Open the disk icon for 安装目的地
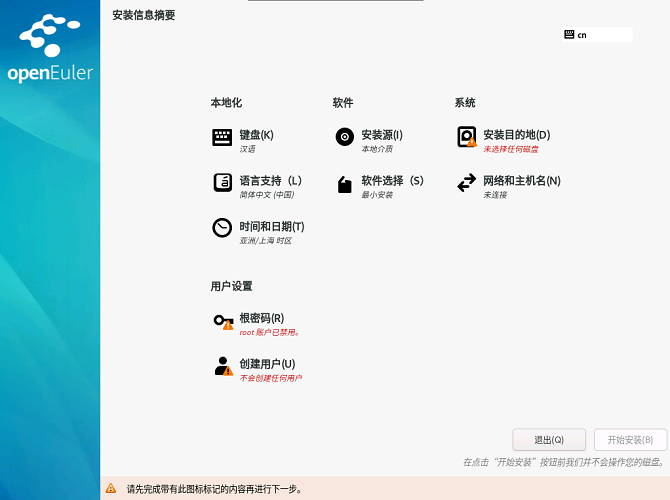 click(466, 137)
